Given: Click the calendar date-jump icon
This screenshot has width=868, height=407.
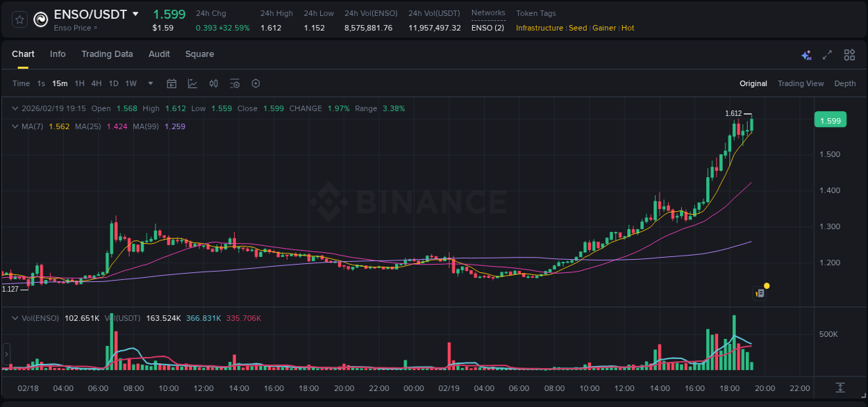Looking at the screenshot, I should (x=172, y=83).
